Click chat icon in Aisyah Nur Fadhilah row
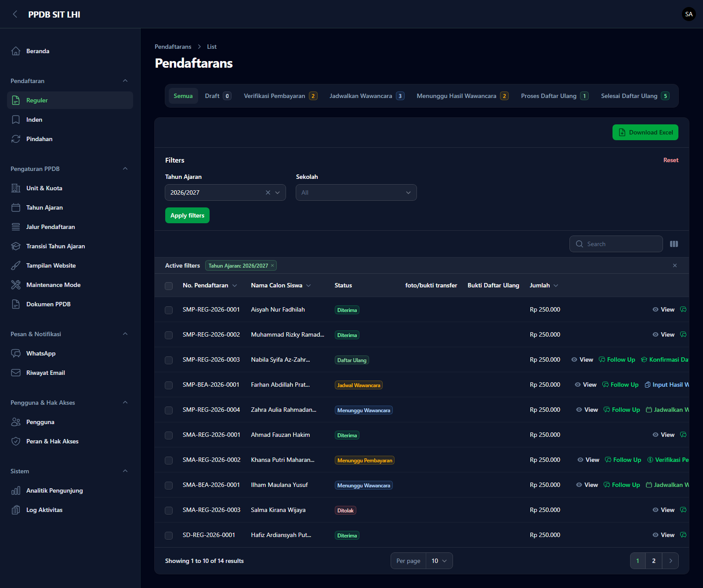This screenshot has width=703, height=588. pos(683,309)
